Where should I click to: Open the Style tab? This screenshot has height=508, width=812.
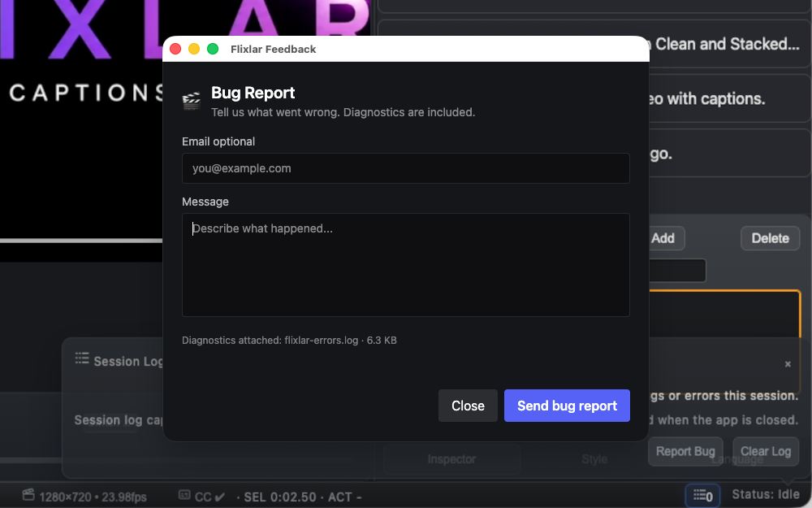pos(594,459)
